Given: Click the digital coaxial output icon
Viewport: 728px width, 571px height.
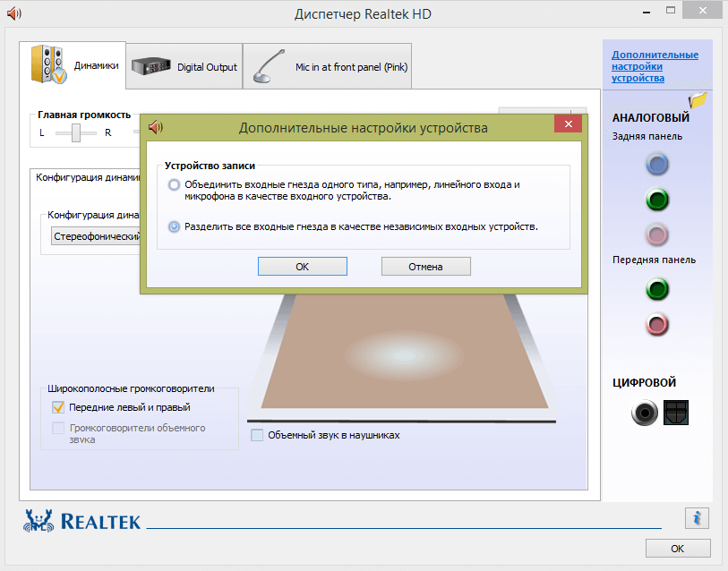Looking at the screenshot, I should pos(645,413).
